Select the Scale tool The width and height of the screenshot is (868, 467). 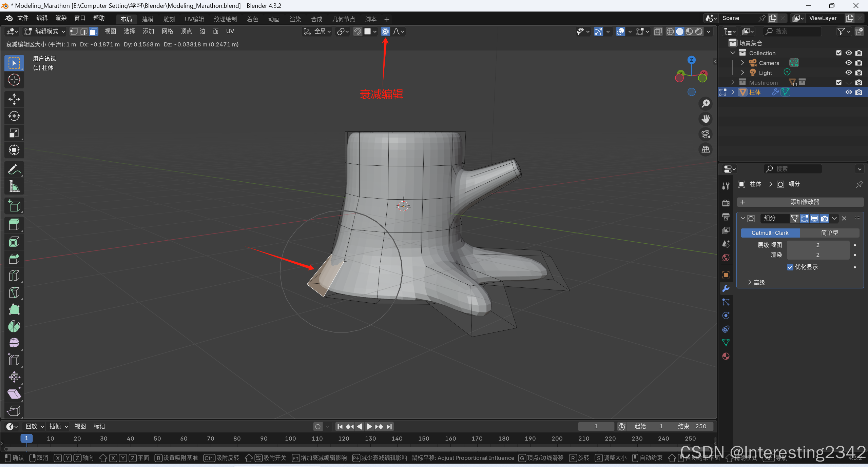14,133
